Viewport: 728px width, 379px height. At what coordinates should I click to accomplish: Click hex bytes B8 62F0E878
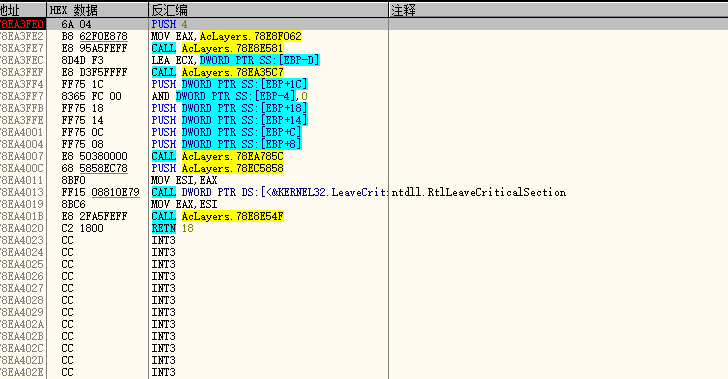[94, 36]
